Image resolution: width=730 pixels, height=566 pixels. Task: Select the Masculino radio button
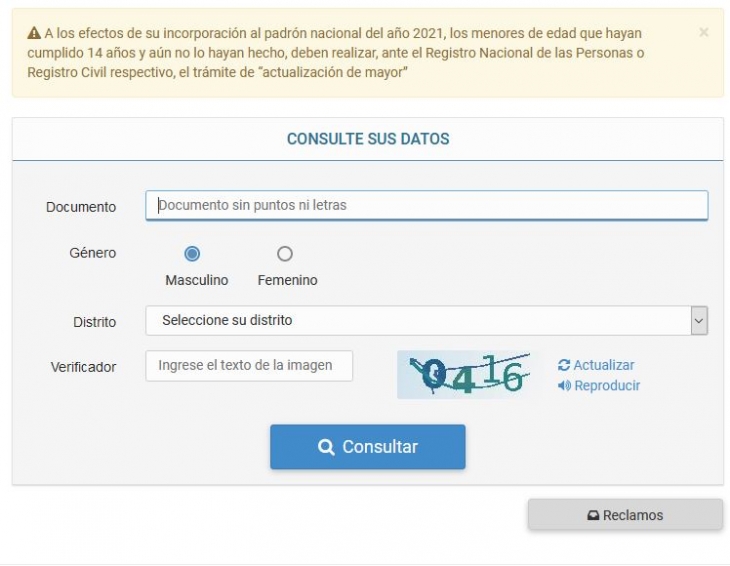point(192,254)
